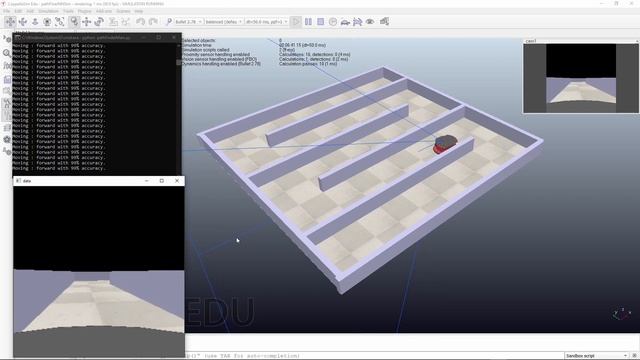The image size is (640, 360).
Task: Pause the running simulation
Action: click(308, 22)
